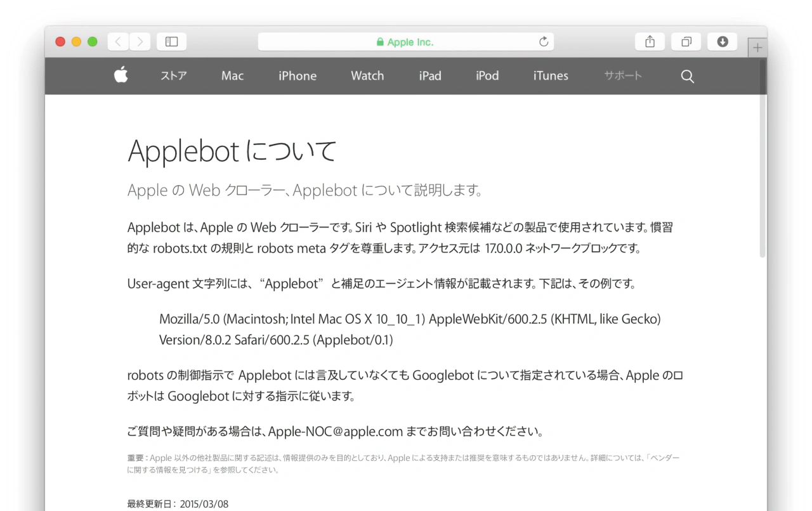Viewport: 812px width, 511px height.
Task: Click the Version/8.0.2 Safari/600.2.5 line
Action: pyautogui.click(x=276, y=340)
